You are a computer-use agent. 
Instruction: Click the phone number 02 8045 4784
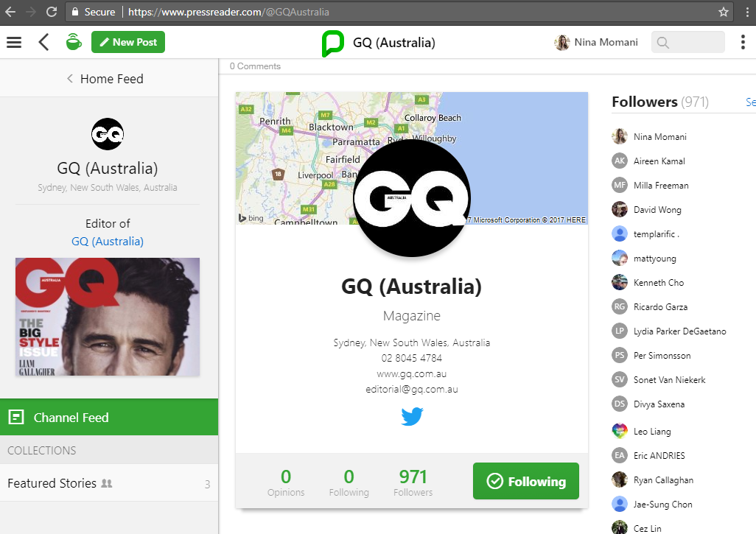coord(412,358)
